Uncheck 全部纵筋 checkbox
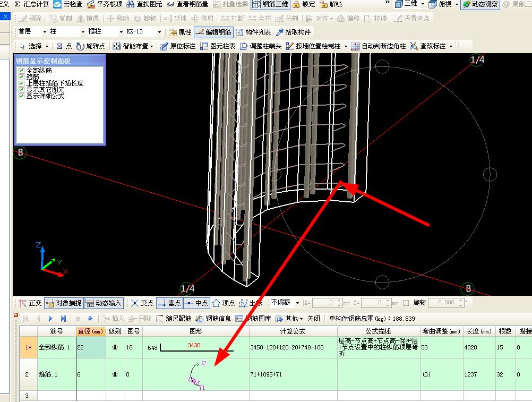 pos(21,71)
